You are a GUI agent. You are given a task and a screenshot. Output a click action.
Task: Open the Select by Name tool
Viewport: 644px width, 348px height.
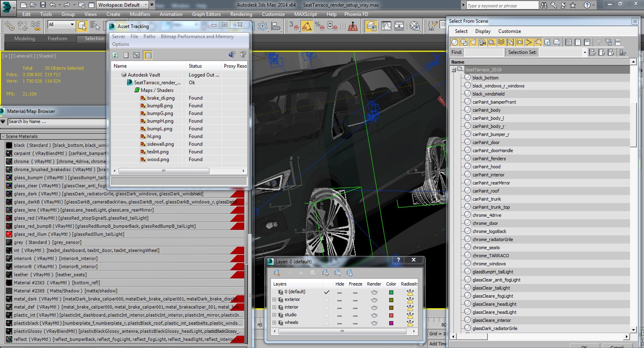coord(95,26)
